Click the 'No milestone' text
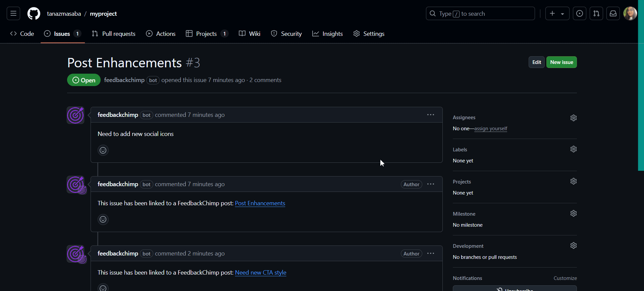 pos(468,225)
